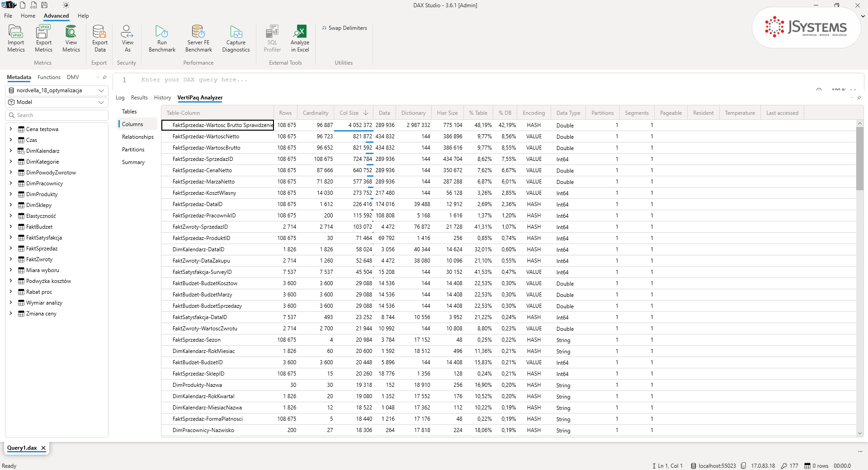Open the Results output tab
Image resolution: width=868 pixels, height=470 pixels.
pos(139,98)
